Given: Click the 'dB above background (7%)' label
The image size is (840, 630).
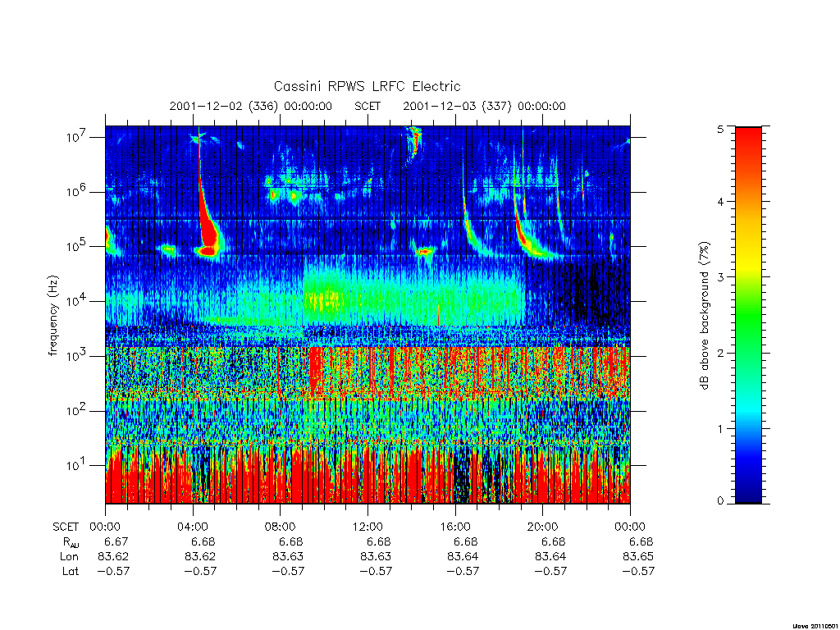Looking at the screenshot, I should pyautogui.click(x=705, y=316).
